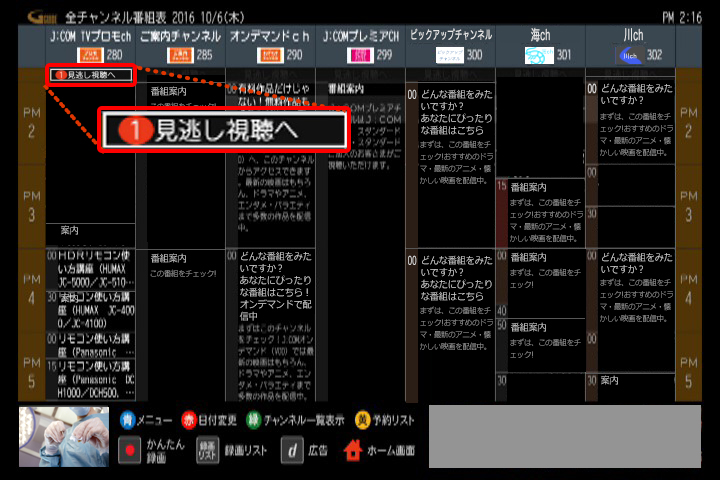Click the left PM 3 time label
The height and width of the screenshot is (480, 720).
click(32, 206)
